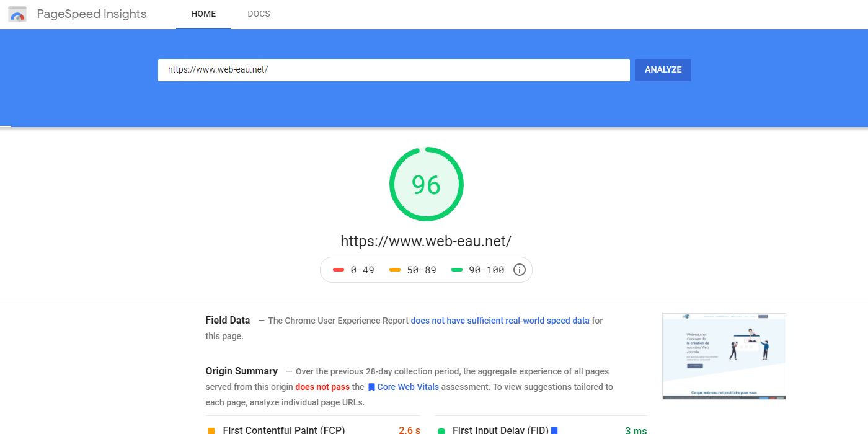
Task: Open the DOCS tab
Action: (x=259, y=14)
